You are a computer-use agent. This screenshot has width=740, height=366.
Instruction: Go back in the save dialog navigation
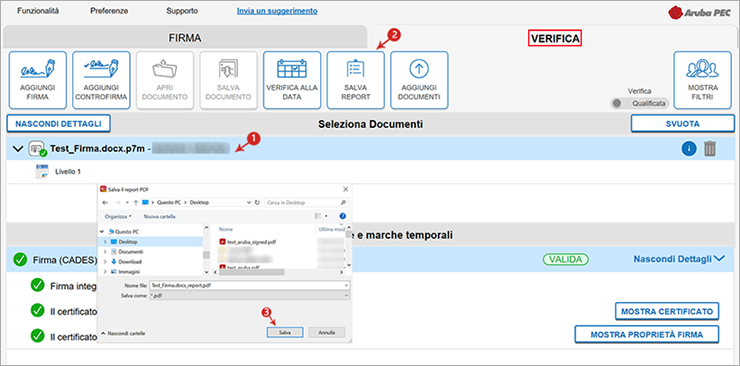click(105, 202)
